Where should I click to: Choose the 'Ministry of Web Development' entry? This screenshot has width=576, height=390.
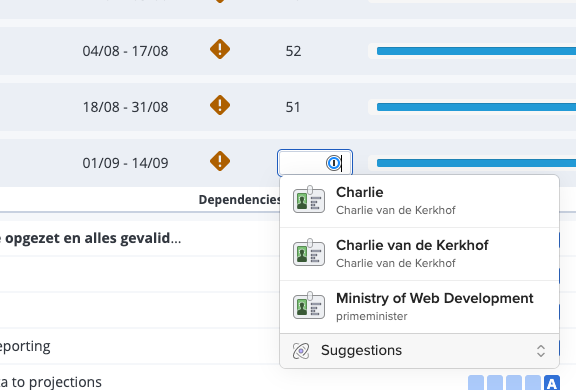(420, 307)
